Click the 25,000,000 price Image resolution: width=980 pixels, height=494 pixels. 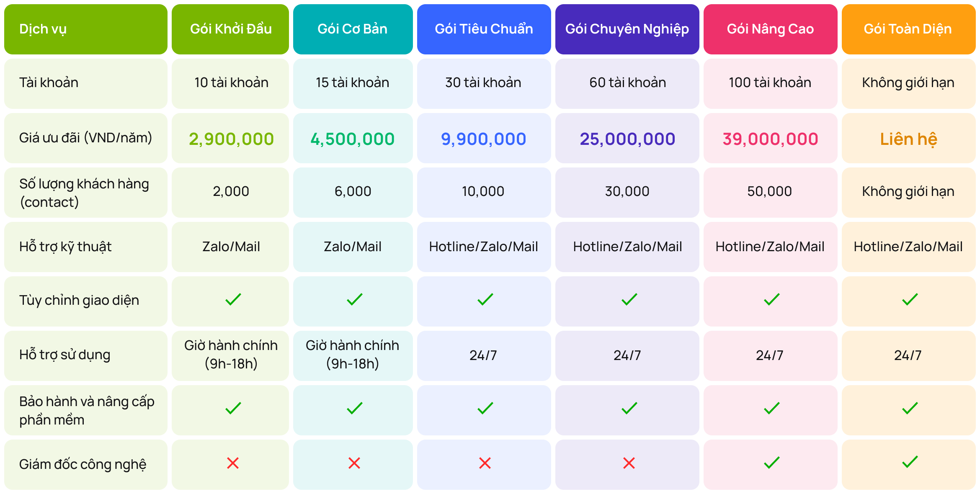tap(627, 139)
